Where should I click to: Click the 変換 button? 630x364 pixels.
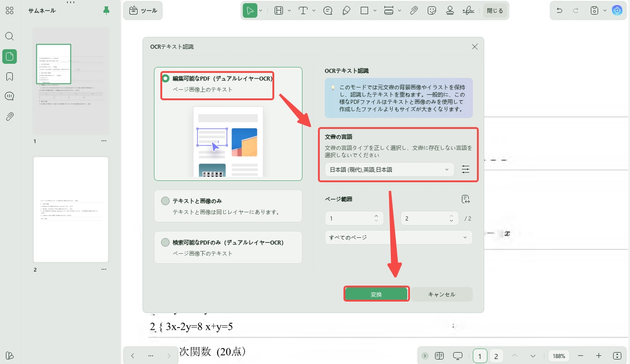[376, 294]
